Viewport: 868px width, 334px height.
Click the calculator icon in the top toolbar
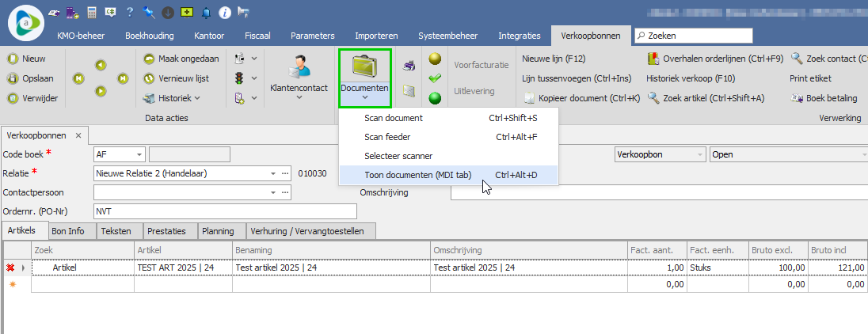[x=93, y=13]
